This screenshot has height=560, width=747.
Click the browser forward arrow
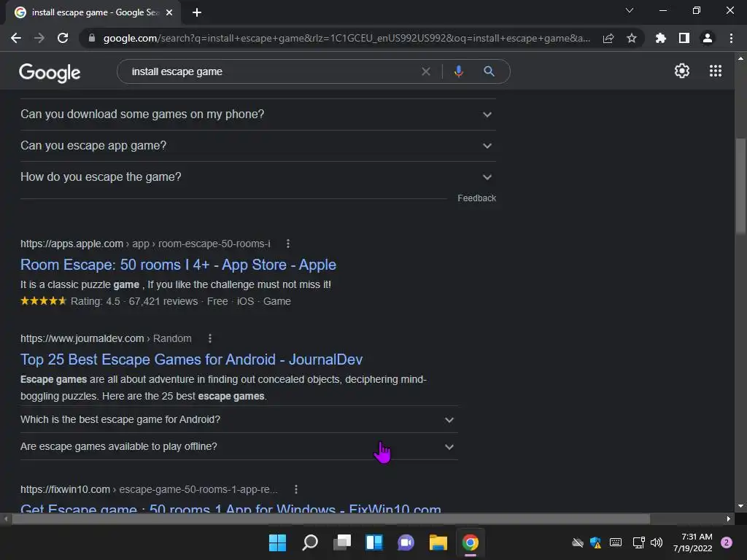coord(39,38)
